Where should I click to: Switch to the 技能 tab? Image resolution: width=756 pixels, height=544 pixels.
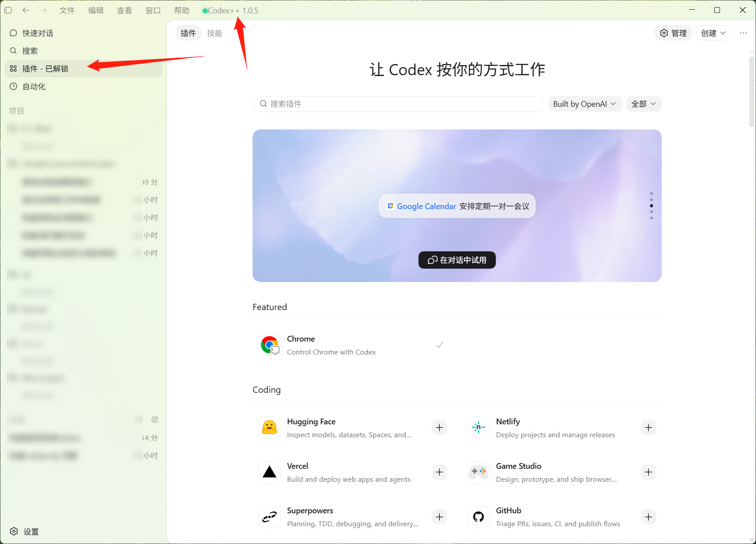click(x=215, y=33)
